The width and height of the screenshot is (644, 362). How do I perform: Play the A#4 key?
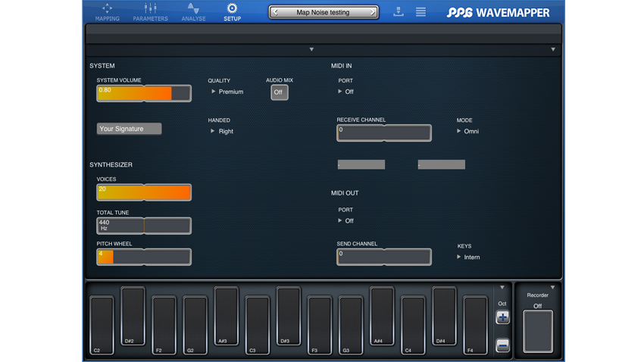pos(382,316)
